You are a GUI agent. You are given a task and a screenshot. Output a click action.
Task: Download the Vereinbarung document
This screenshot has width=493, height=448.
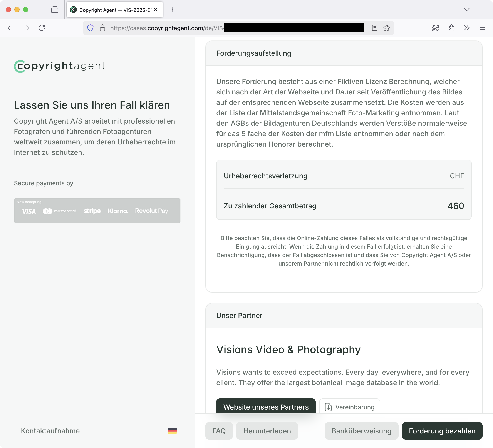click(x=349, y=407)
